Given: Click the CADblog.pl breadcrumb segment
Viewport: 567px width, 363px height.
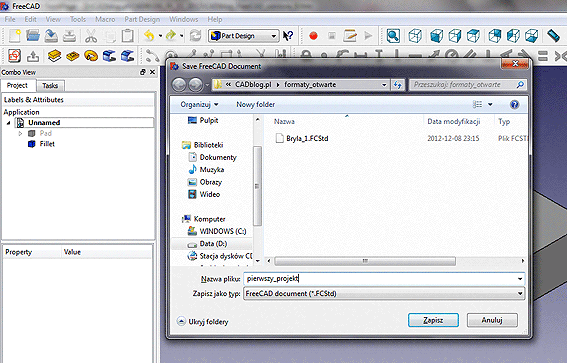Looking at the screenshot, I should click(253, 85).
